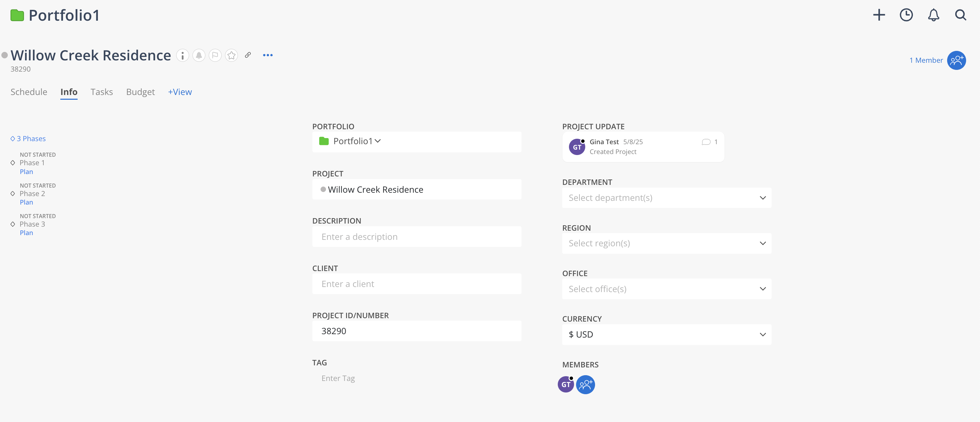Screen dimensions: 980x422
Task: Open the three-dot more options menu
Action: coord(268,55)
